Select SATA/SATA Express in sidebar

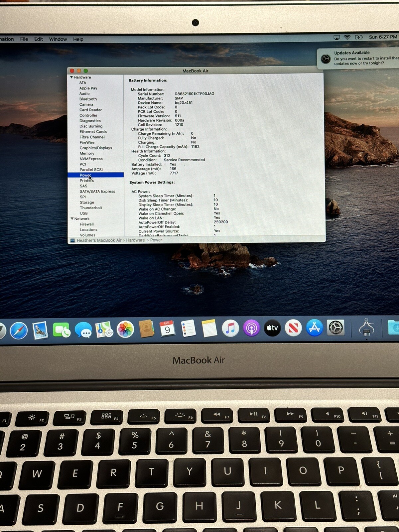coord(97,192)
